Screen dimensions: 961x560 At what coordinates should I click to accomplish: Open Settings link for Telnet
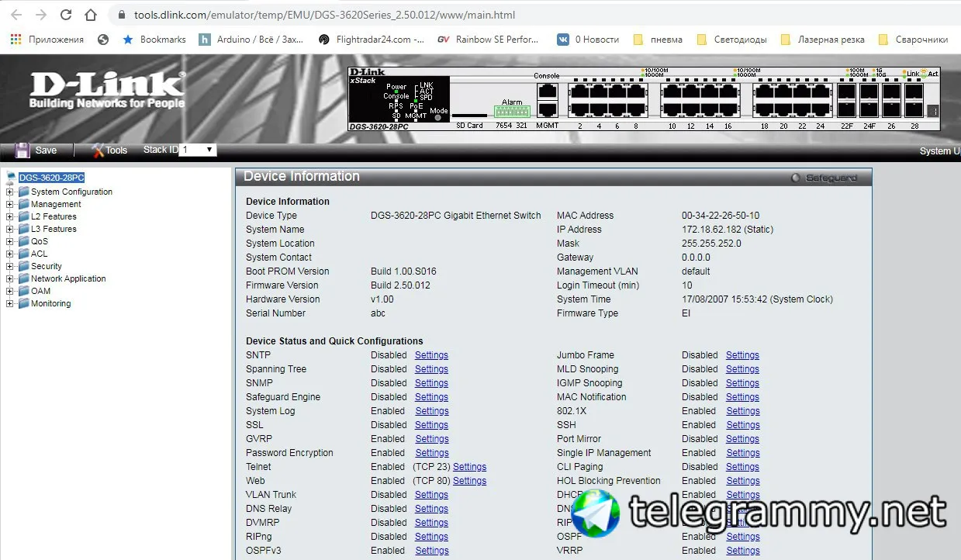pyautogui.click(x=469, y=467)
